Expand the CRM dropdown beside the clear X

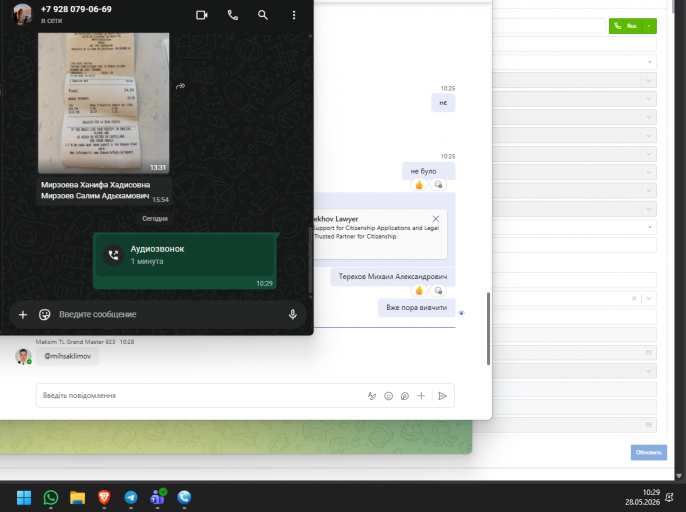click(649, 298)
